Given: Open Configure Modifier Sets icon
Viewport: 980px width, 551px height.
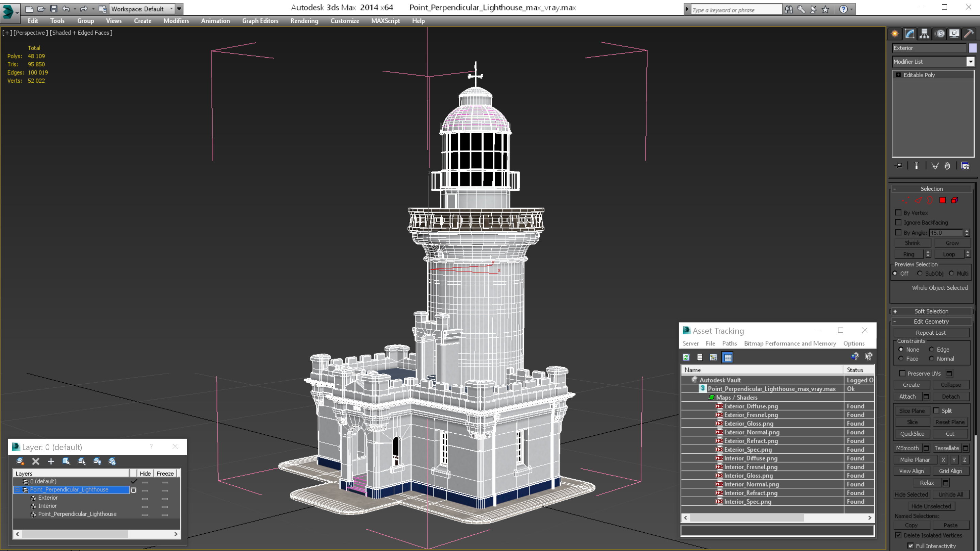Looking at the screenshot, I should pyautogui.click(x=965, y=166).
